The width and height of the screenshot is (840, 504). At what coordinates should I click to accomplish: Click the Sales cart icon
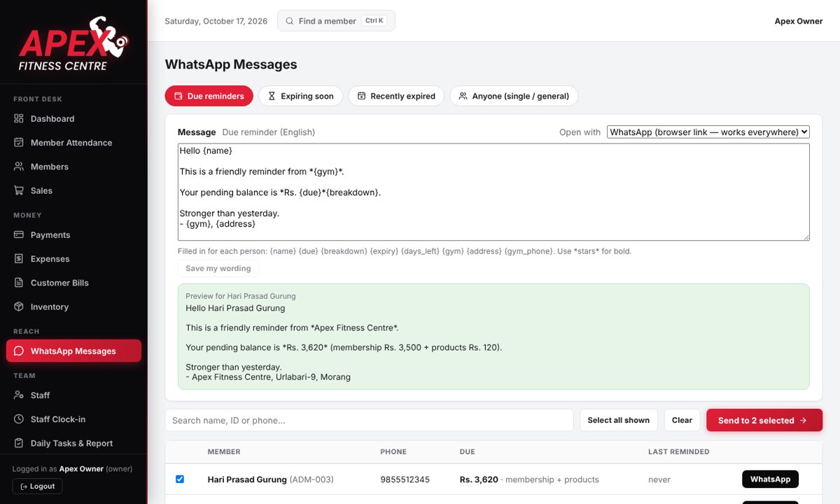pyautogui.click(x=19, y=190)
